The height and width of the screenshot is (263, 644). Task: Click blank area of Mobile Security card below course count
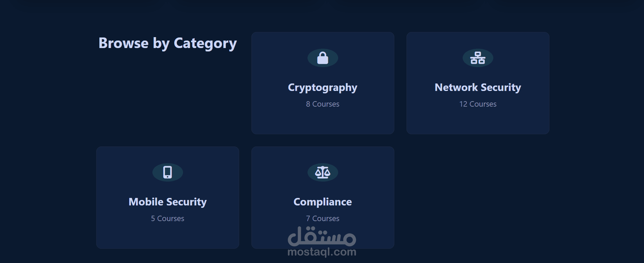click(167, 235)
